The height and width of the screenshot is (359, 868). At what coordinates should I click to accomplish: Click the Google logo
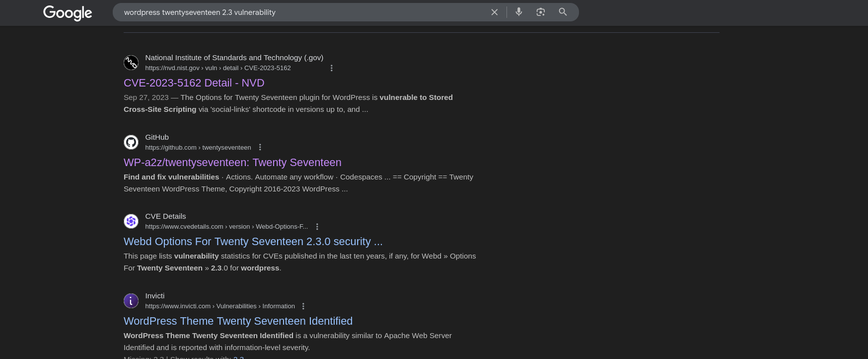tap(68, 12)
